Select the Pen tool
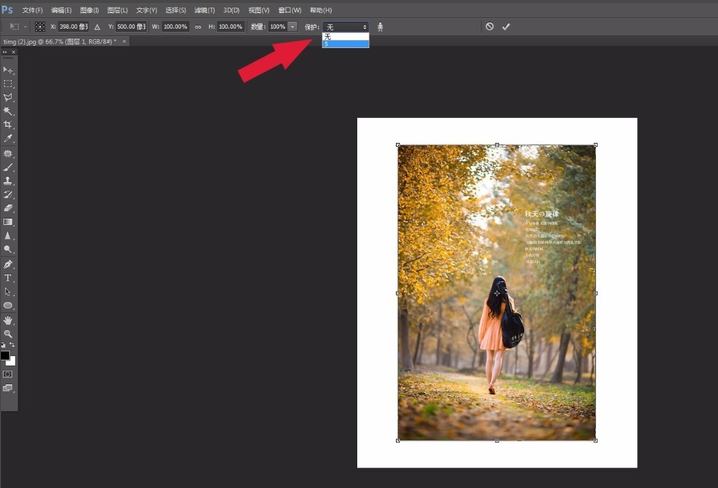 point(8,264)
